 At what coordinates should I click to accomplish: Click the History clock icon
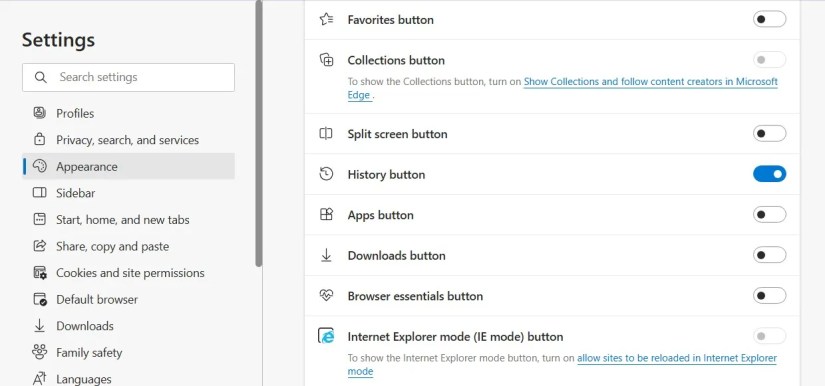tap(326, 174)
